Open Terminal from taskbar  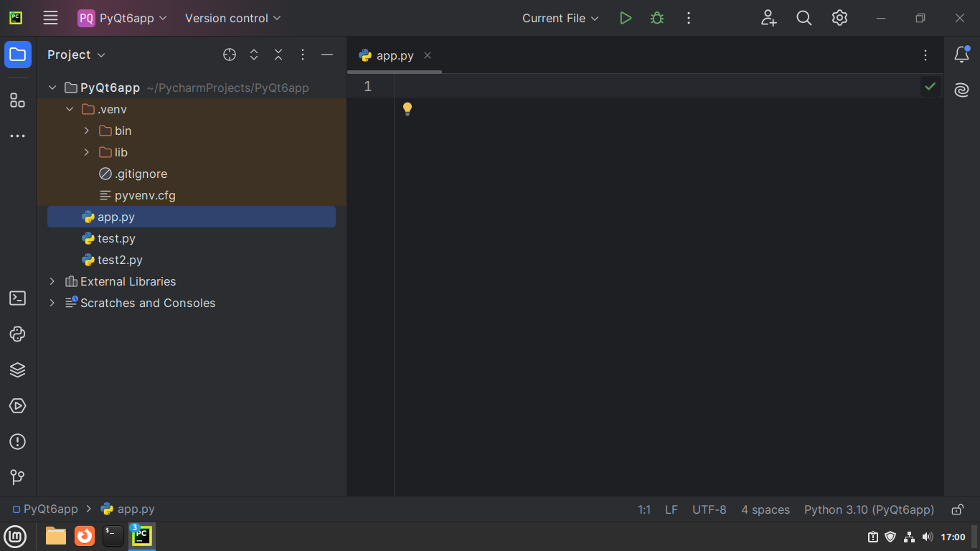pos(113,536)
